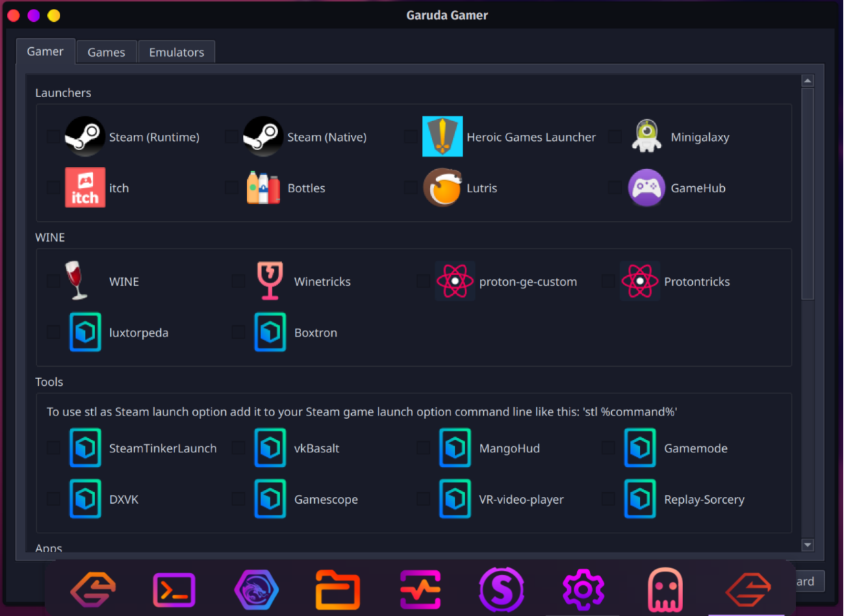Open the terminal from the dock
Viewport: 844px width, 616px height.
click(174, 589)
